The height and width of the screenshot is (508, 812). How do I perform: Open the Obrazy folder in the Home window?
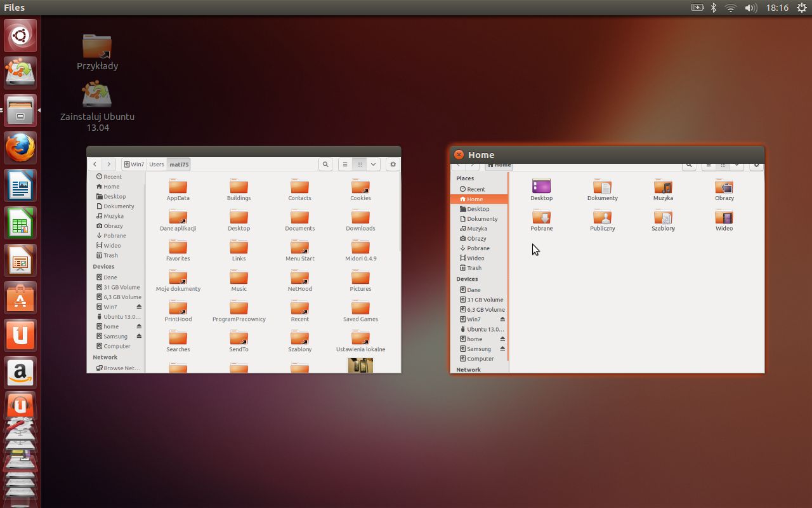(724, 190)
